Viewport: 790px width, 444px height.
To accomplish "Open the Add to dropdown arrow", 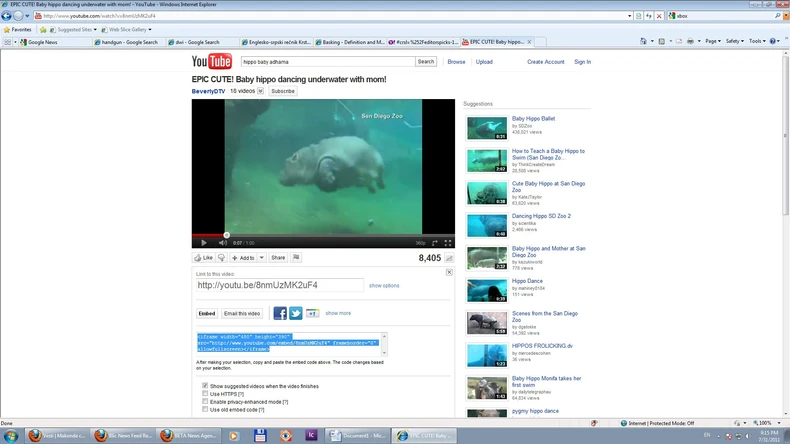I will (x=261, y=258).
